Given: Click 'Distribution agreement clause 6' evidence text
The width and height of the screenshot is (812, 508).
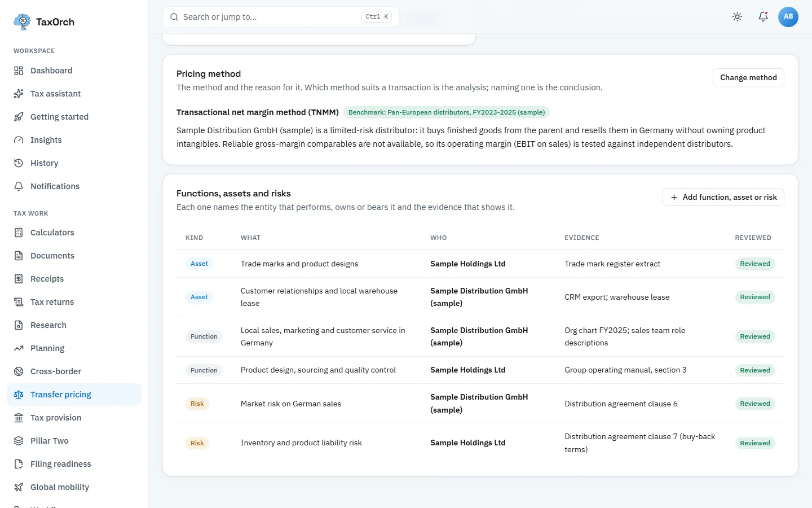Looking at the screenshot, I should (x=621, y=404).
